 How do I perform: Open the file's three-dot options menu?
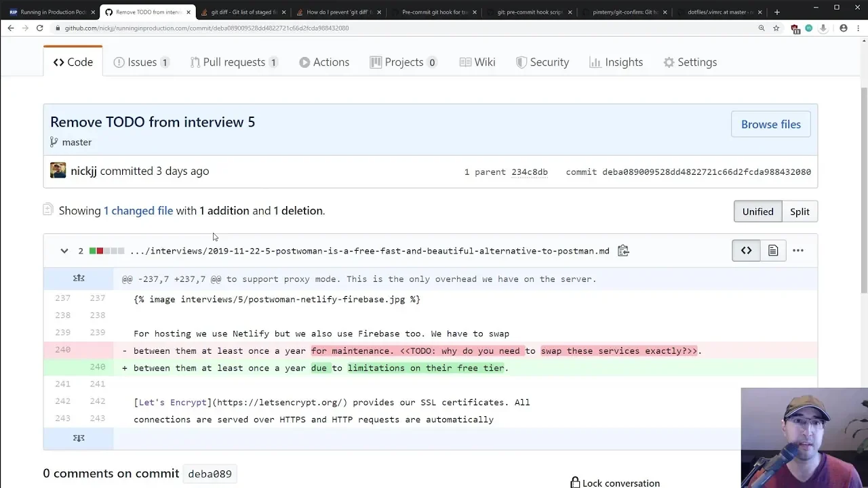point(798,251)
